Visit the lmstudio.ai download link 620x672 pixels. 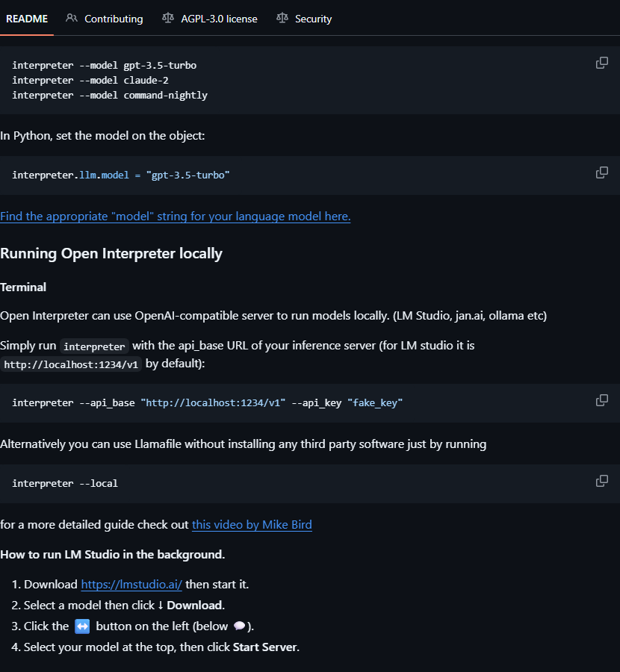[131, 585]
